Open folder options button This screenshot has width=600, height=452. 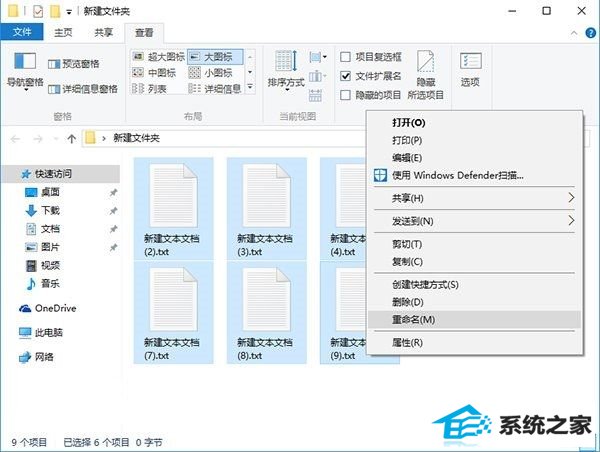point(470,70)
